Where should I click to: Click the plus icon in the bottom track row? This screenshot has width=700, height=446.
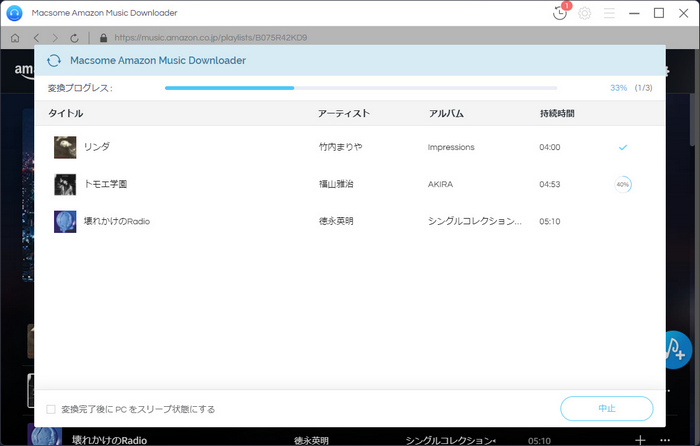(x=640, y=440)
